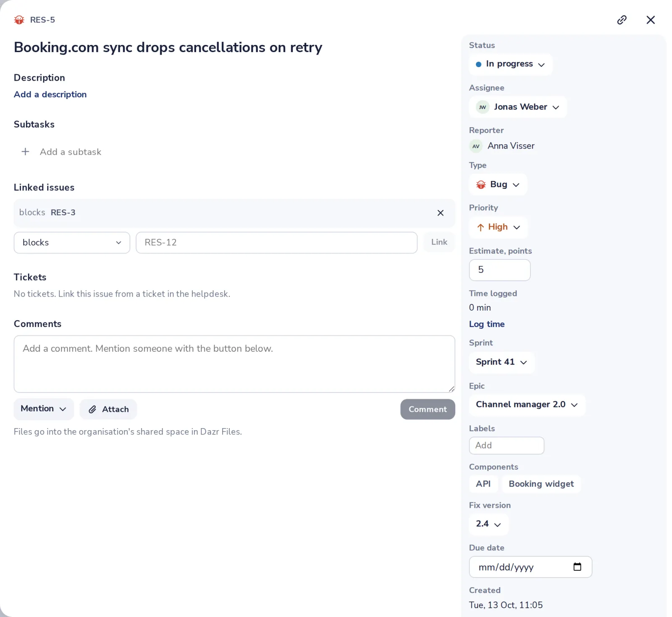The width and height of the screenshot is (672, 617).
Task: Open the High priority dropdown
Action: point(498,227)
